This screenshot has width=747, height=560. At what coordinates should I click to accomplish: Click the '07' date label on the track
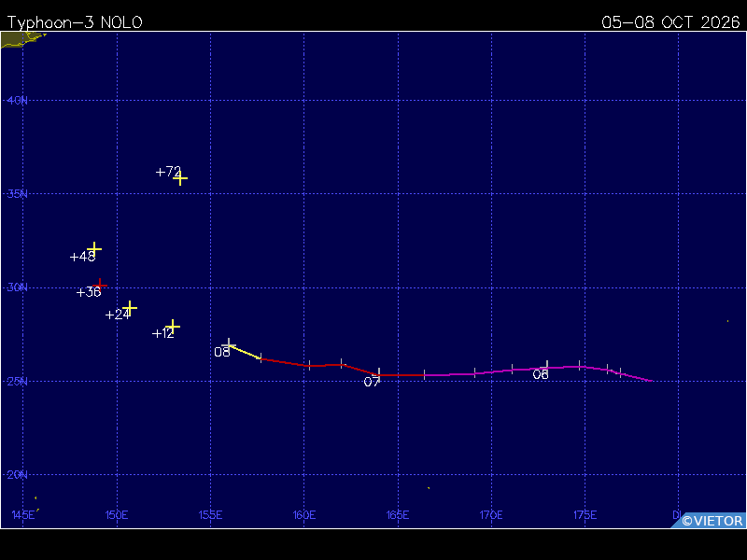[x=372, y=382]
